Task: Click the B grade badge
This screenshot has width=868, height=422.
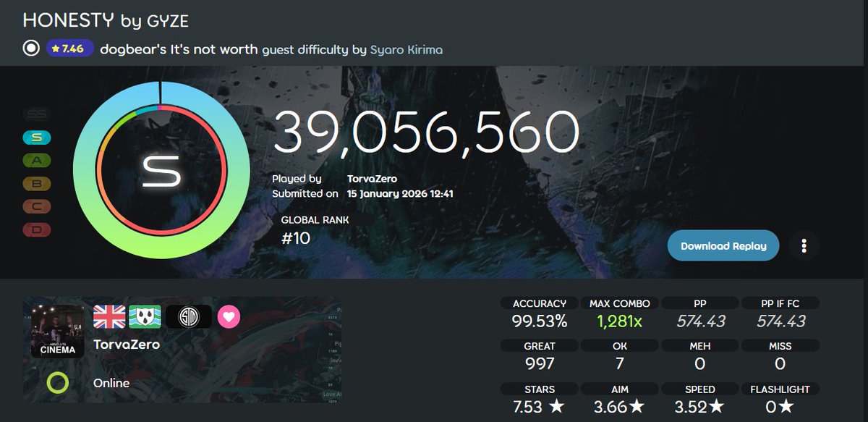Action: 35,183
